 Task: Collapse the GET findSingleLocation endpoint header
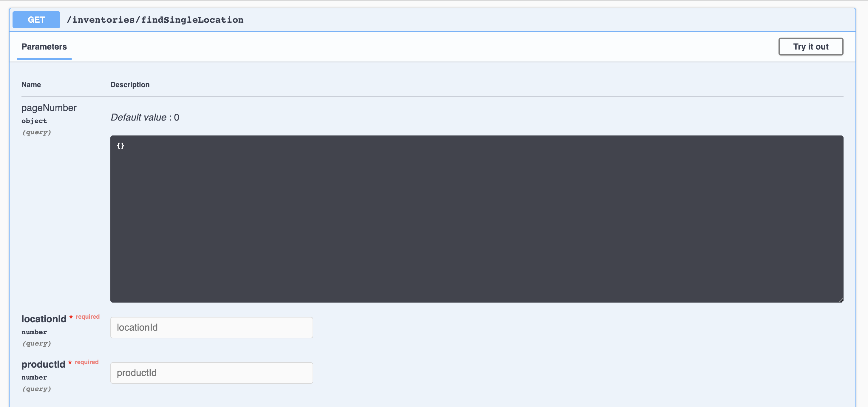tap(432, 20)
